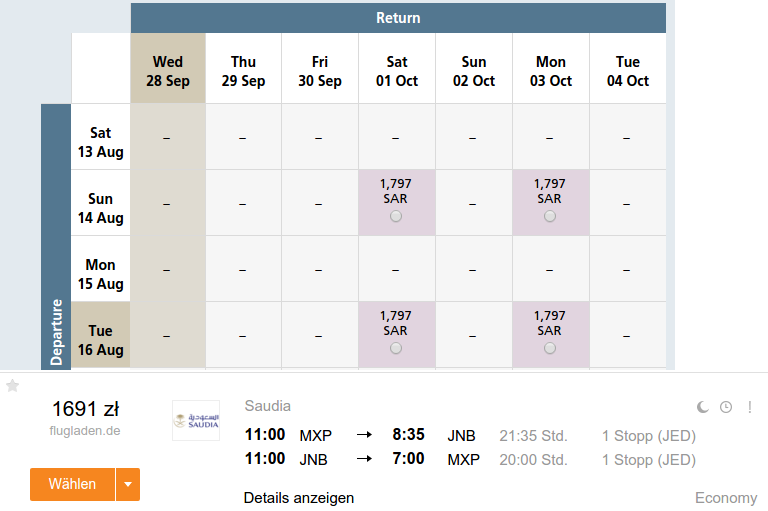Click the Sat 01 Oct return column header
Screen dimensions: 768x511
[x=397, y=69]
